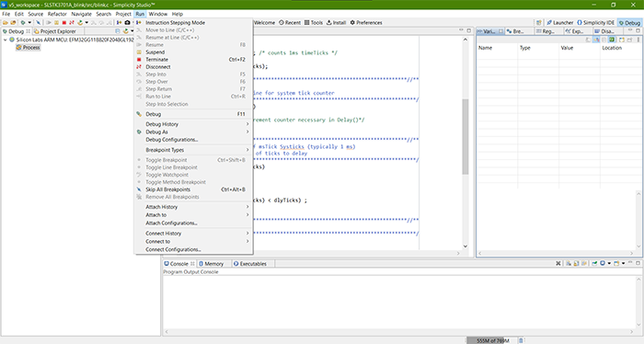Switch to Simplicity IDE perspective
The height and width of the screenshot is (344, 644).
point(596,23)
